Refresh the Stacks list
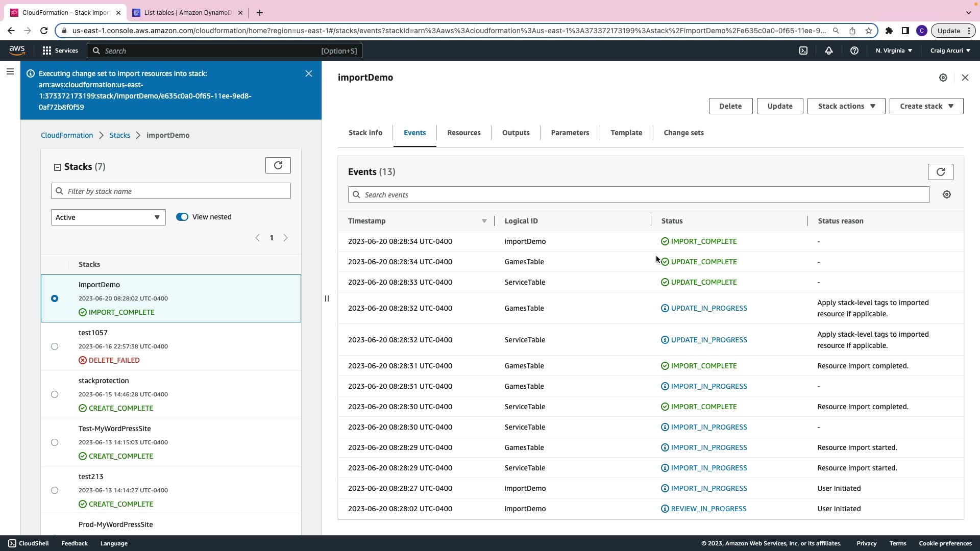The height and width of the screenshot is (551, 980). (x=278, y=165)
